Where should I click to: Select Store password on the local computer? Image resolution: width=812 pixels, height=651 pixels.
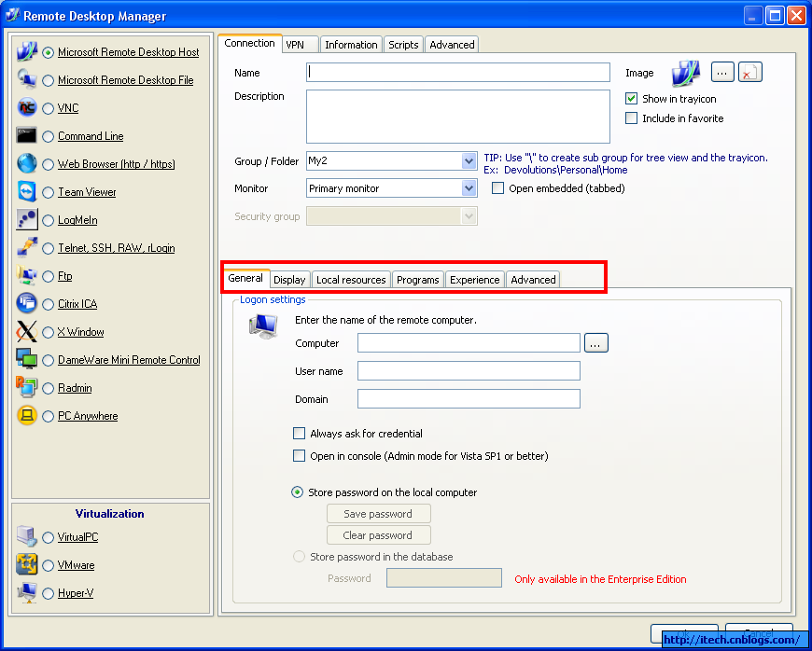pyautogui.click(x=297, y=492)
